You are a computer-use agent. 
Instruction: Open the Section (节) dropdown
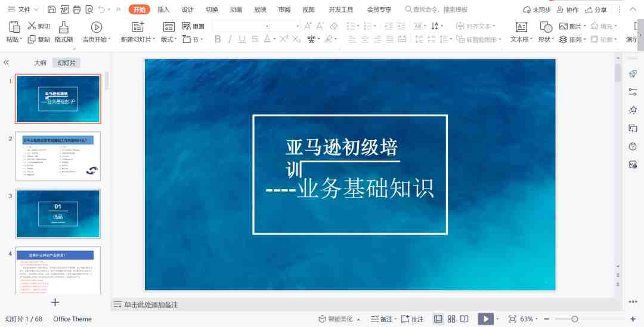[193, 39]
